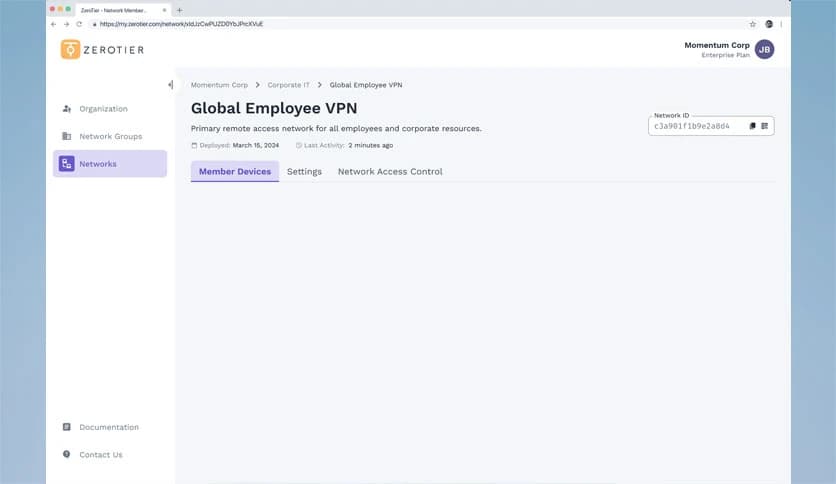
Task: Open the browser profile icon
Action: [x=769, y=24]
